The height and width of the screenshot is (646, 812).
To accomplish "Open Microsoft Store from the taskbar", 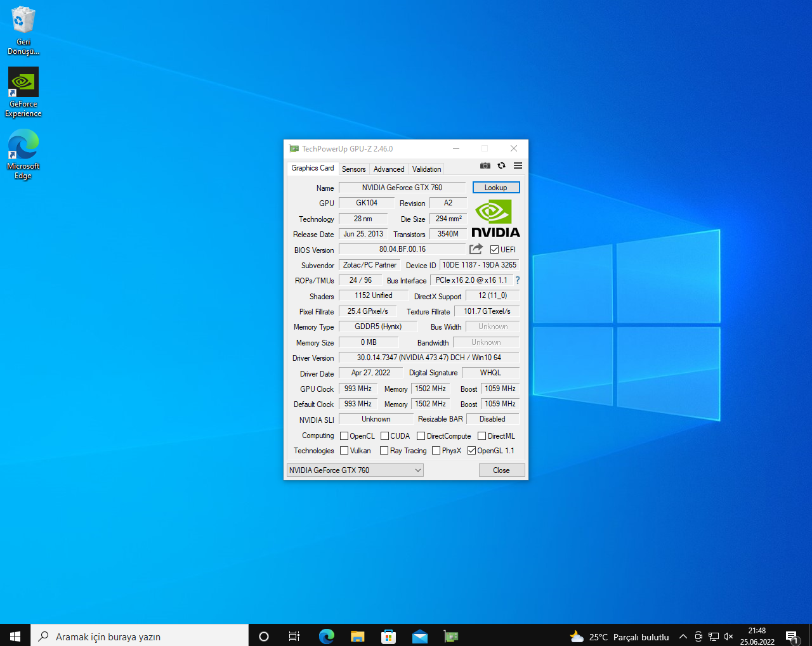I will 388,636.
